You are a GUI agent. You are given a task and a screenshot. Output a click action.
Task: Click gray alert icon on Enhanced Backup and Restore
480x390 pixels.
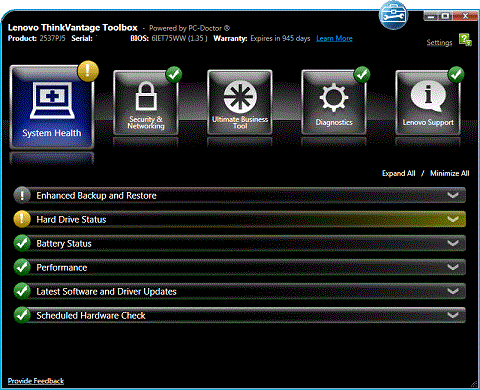tap(22, 195)
